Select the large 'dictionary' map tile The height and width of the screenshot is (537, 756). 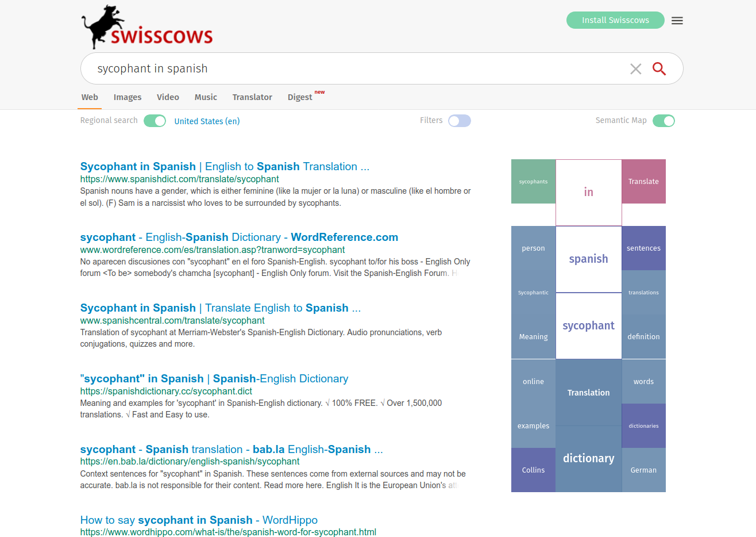(588, 459)
